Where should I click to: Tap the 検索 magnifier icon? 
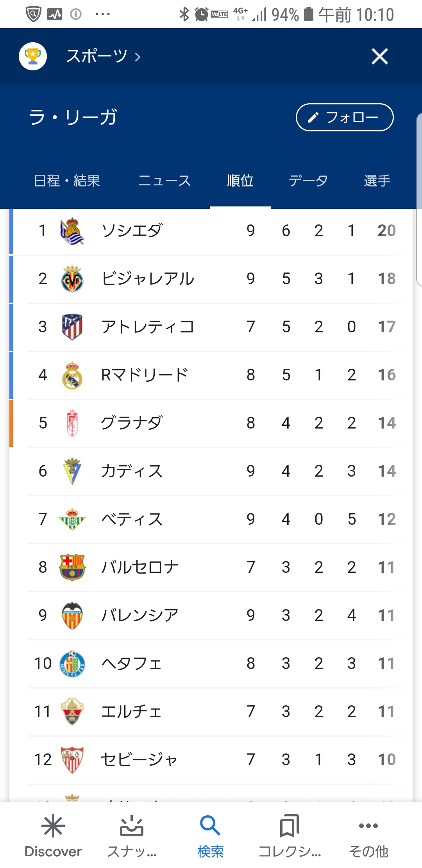pos(210,826)
